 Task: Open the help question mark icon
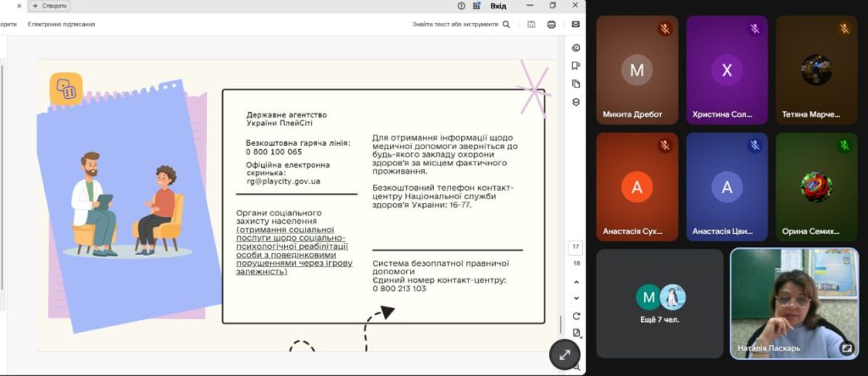pyautogui.click(x=461, y=6)
